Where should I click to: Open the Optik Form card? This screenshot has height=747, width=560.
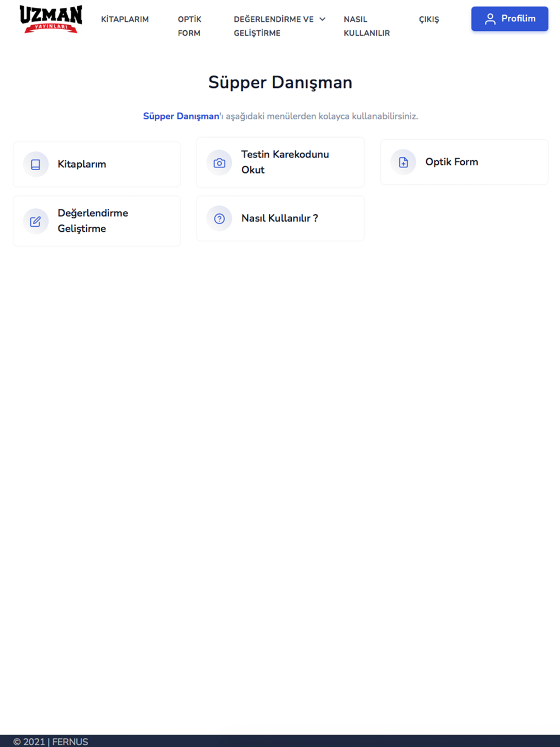(464, 162)
